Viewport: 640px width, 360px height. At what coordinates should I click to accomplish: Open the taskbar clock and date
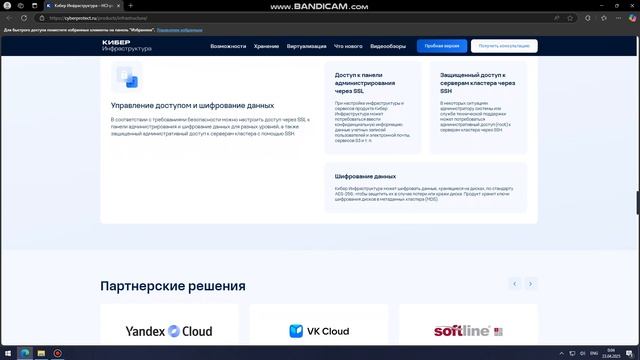click(x=611, y=353)
